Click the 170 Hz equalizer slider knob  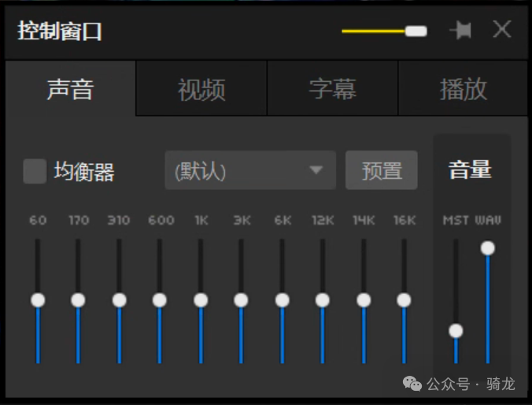tap(79, 300)
